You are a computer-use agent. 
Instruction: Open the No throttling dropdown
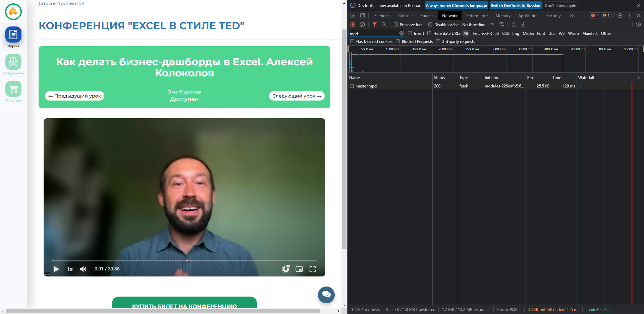pos(478,24)
